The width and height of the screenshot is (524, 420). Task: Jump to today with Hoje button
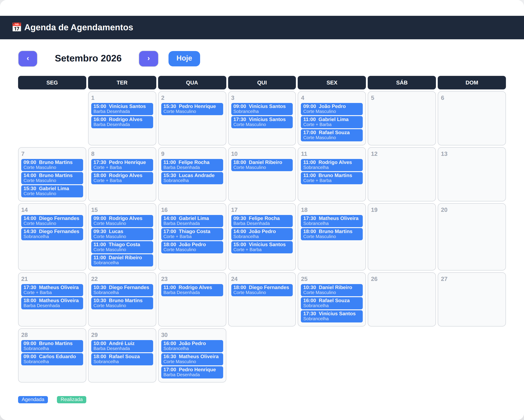pyautogui.click(x=184, y=58)
